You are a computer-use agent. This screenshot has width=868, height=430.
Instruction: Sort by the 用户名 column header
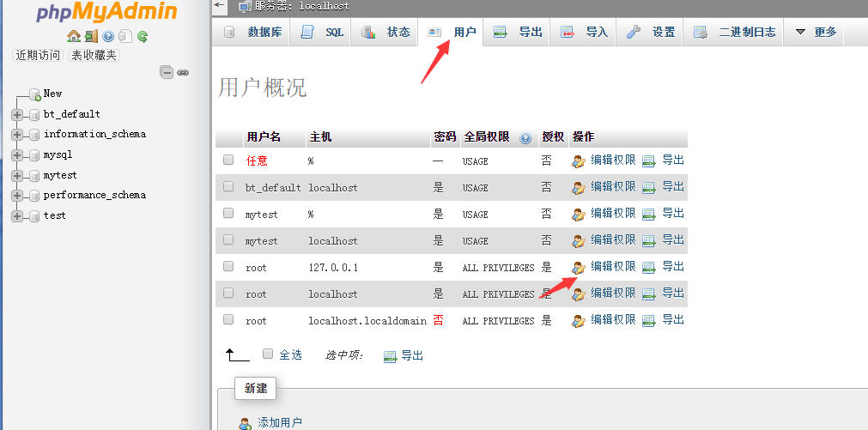point(264,137)
